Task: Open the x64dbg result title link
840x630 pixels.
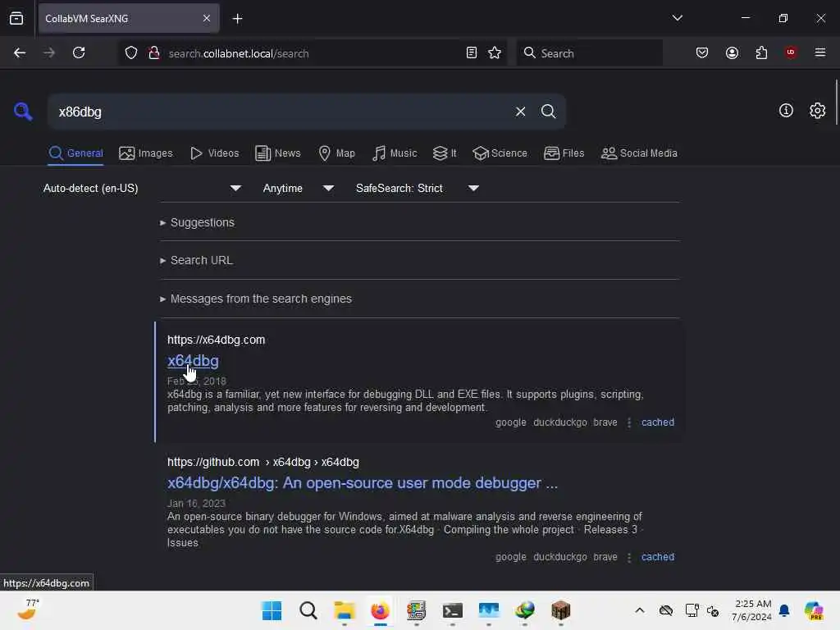Action: pyautogui.click(x=193, y=361)
